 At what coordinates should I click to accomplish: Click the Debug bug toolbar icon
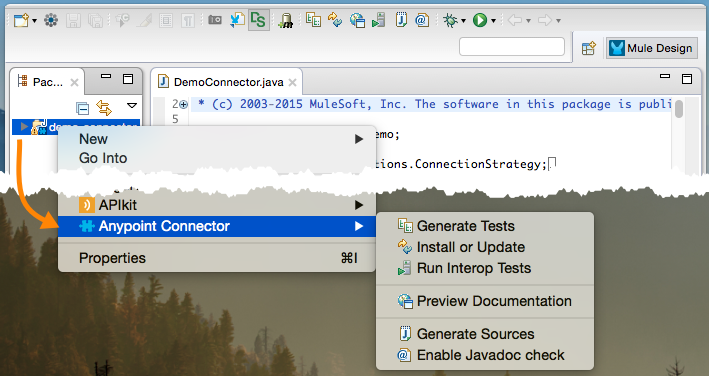[x=450, y=20]
